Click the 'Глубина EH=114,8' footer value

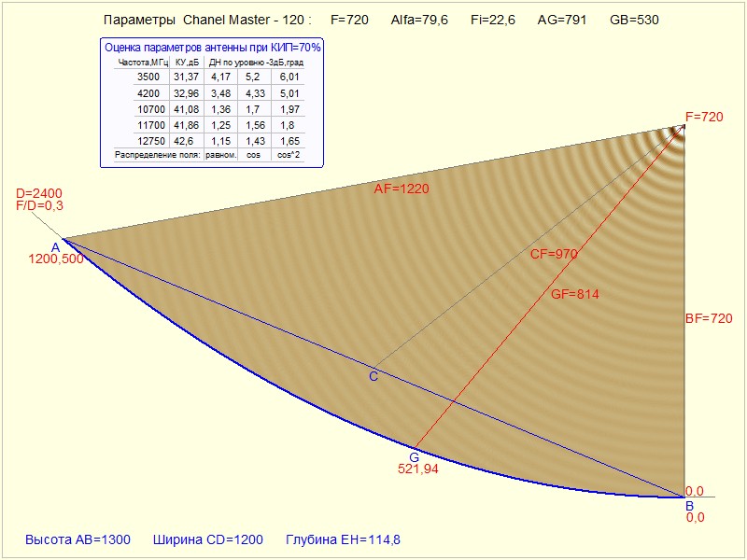click(343, 540)
